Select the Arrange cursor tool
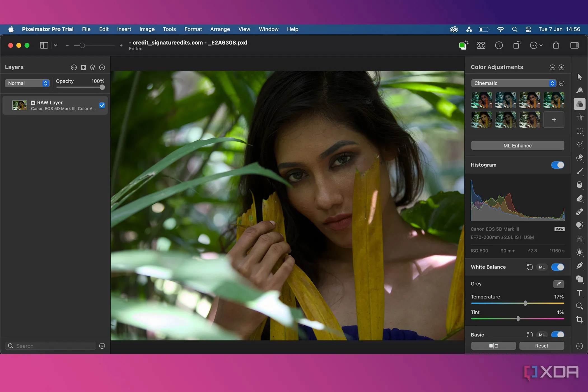Image resolution: width=588 pixels, height=392 pixels. pyautogui.click(x=579, y=76)
